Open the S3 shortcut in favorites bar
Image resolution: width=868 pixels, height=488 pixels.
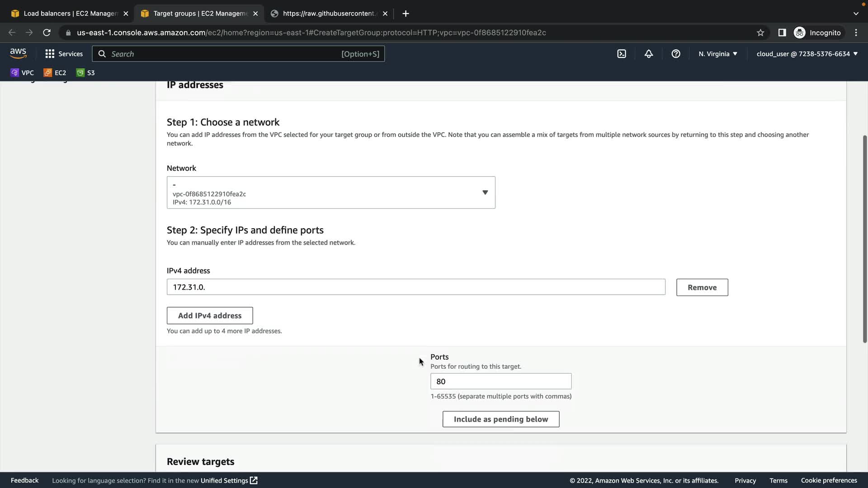85,73
